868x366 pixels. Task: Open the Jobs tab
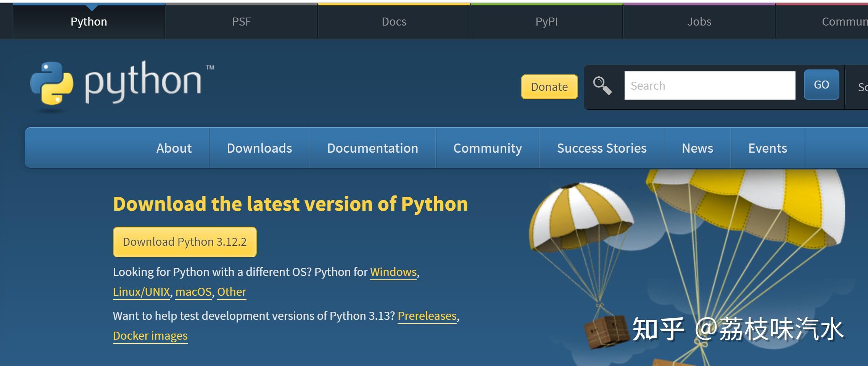click(x=699, y=21)
